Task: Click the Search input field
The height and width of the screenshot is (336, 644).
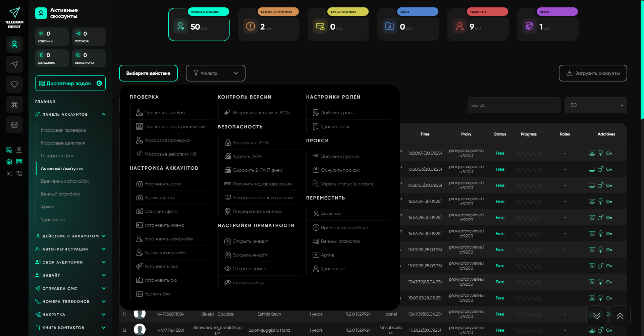Action: click(x=514, y=105)
